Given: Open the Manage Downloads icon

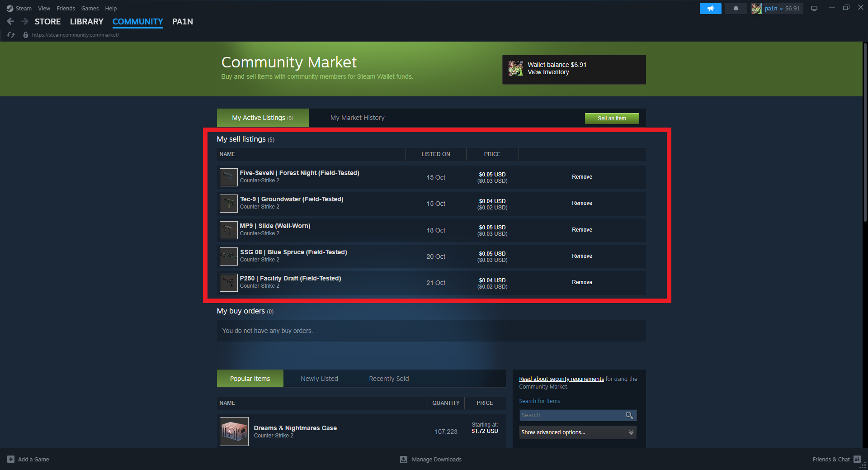Looking at the screenshot, I should tap(404, 459).
